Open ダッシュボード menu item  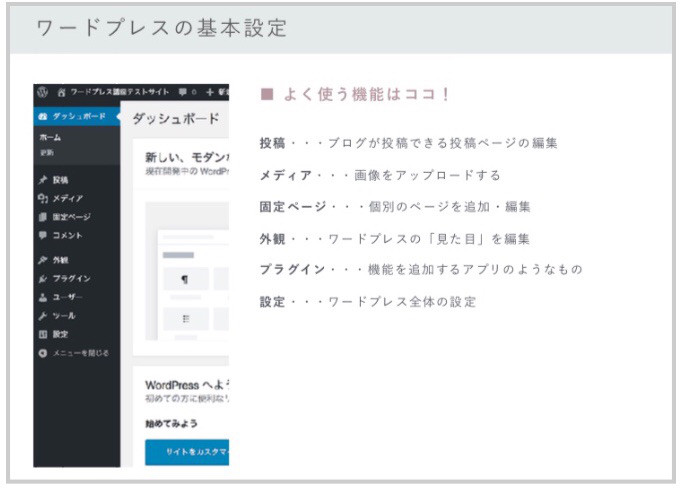[x=77, y=116]
